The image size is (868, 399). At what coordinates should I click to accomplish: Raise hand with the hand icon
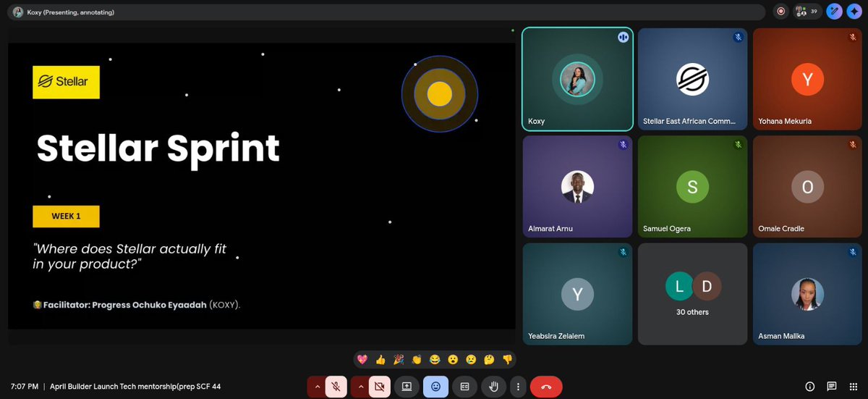click(493, 387)
